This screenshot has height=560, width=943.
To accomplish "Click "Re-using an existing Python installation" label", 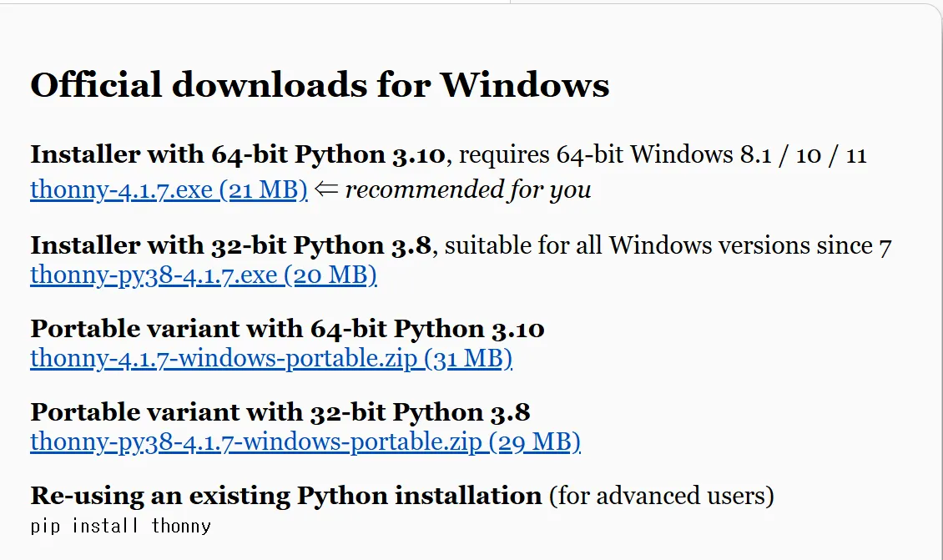I will click(285, 496).
